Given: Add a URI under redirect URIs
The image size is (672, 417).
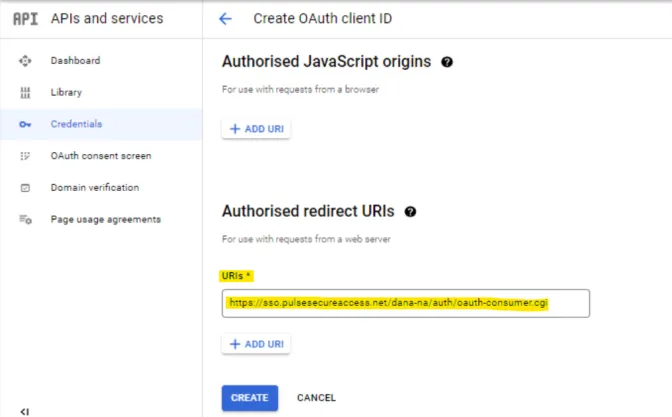Looking at the screenshot, I should [256, 344].
